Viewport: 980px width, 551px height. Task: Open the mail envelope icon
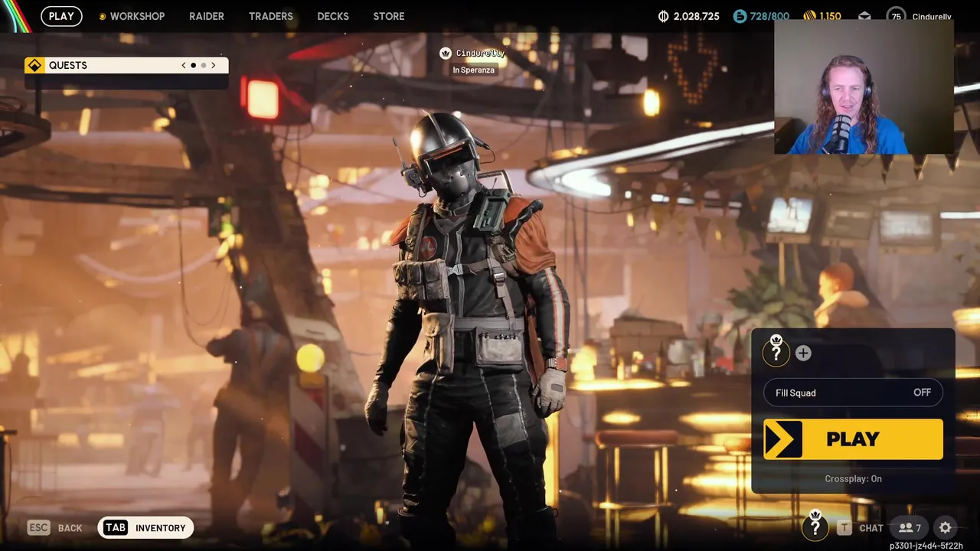pyautogui.click(x=864, y=16)
